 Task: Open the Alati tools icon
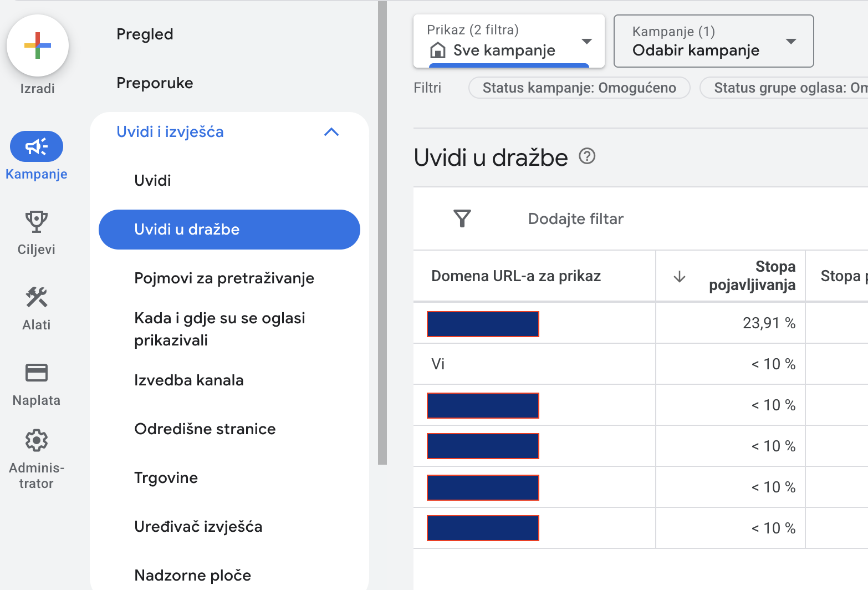pyautogui.click(x=37, y=297)
